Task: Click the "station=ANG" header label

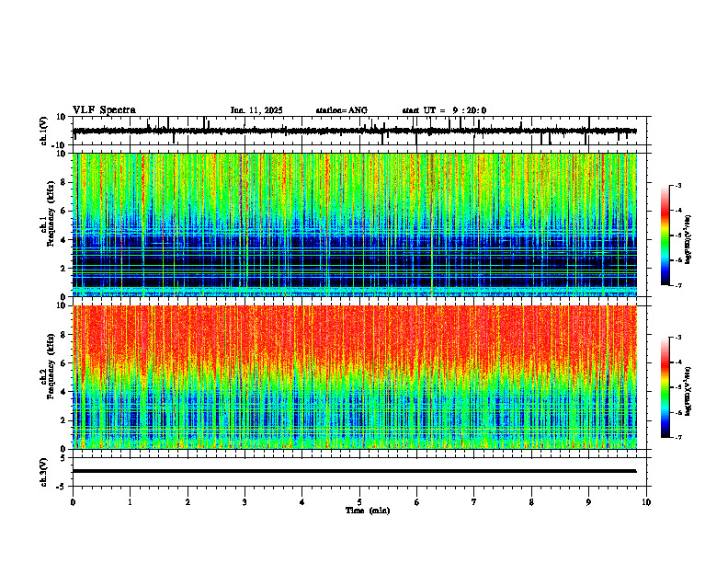Action: (342, 110)
